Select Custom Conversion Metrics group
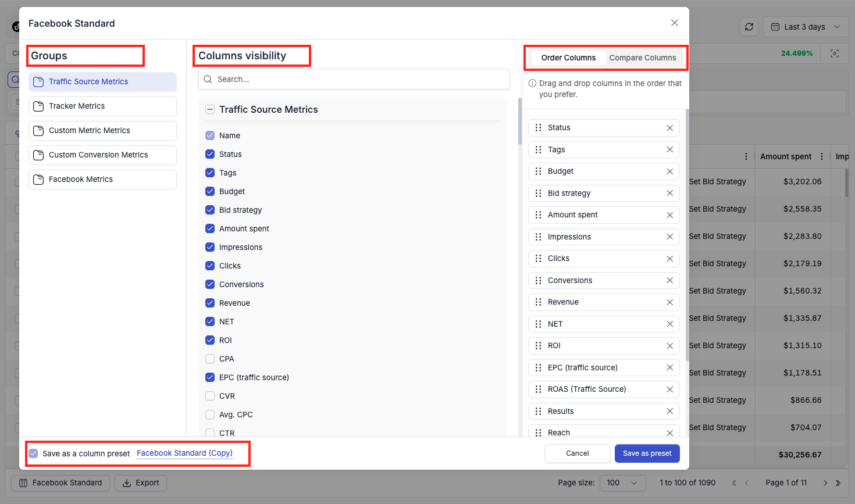 coord(102,155)
